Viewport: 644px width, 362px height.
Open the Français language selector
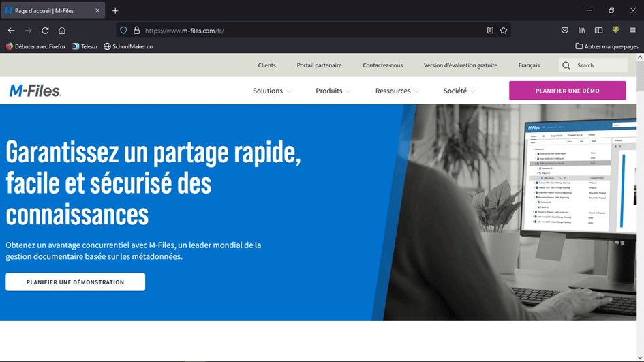click(529, 65)
